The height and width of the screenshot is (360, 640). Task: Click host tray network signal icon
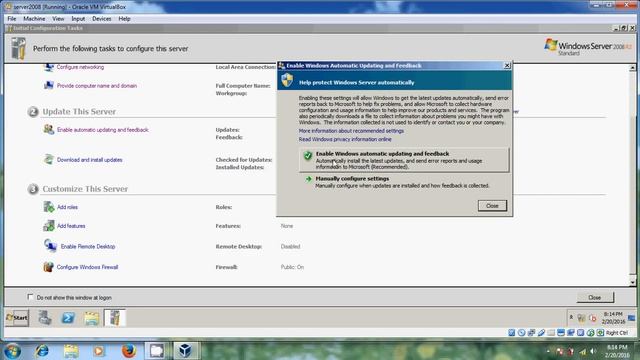point(583,351)
